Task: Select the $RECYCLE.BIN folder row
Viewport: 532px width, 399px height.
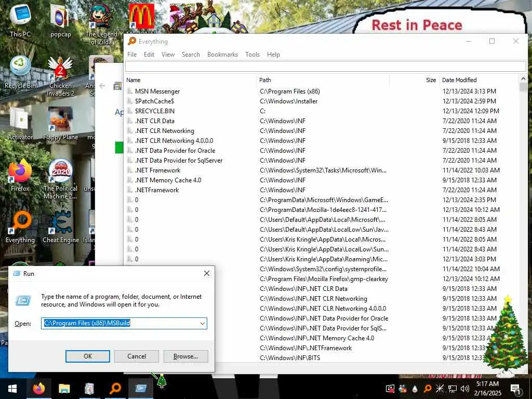Action: tap(321, 111)
